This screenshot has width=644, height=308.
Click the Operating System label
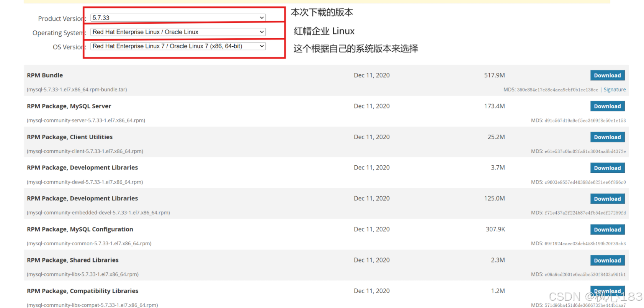click(x=59, y=33)
